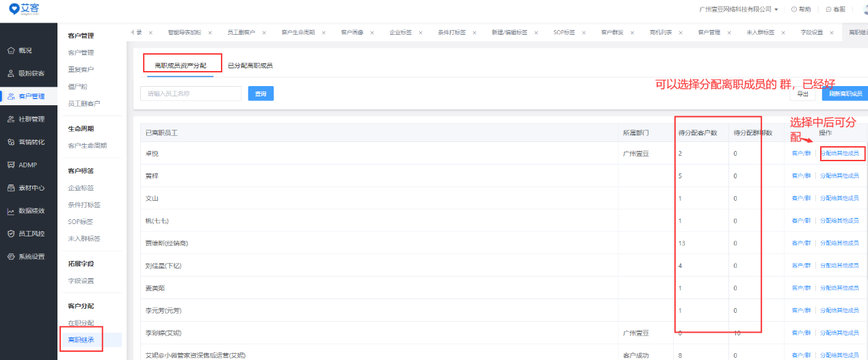
Task: Click the employee name search field
Action: (x=191, y=94)
